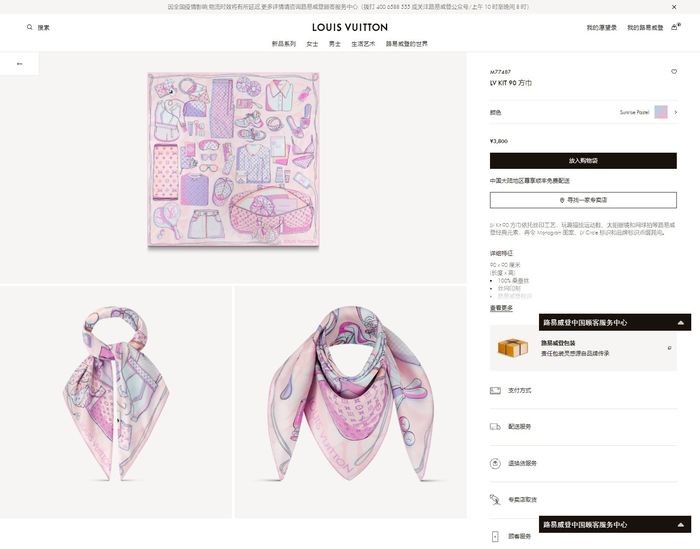Expand the upper customer service center panel
Viewport: 700px width, 549px height.
click(x=615, y=322)
